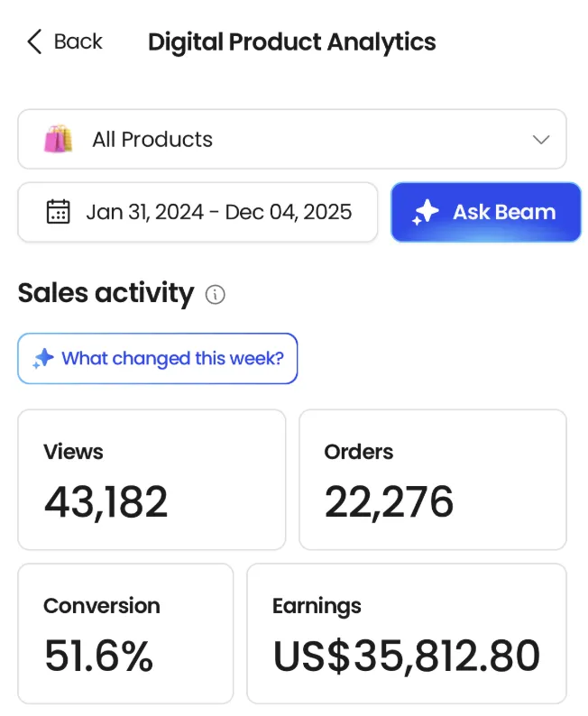Click the Sales activity info icon
588x716 pixels.
coord(215,294)
